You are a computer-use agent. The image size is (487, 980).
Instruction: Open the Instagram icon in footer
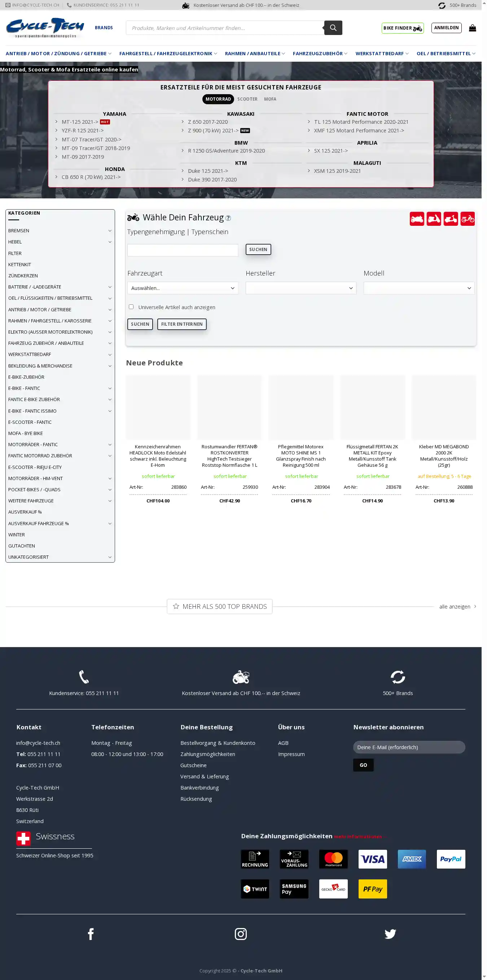point(241,934)
